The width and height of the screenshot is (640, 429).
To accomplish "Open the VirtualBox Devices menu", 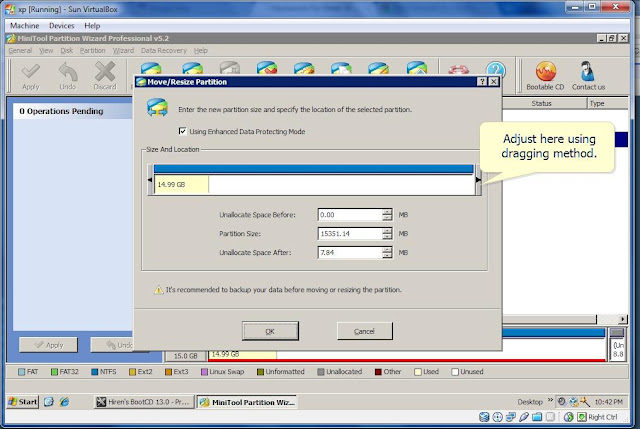I will tap(62, 26).
